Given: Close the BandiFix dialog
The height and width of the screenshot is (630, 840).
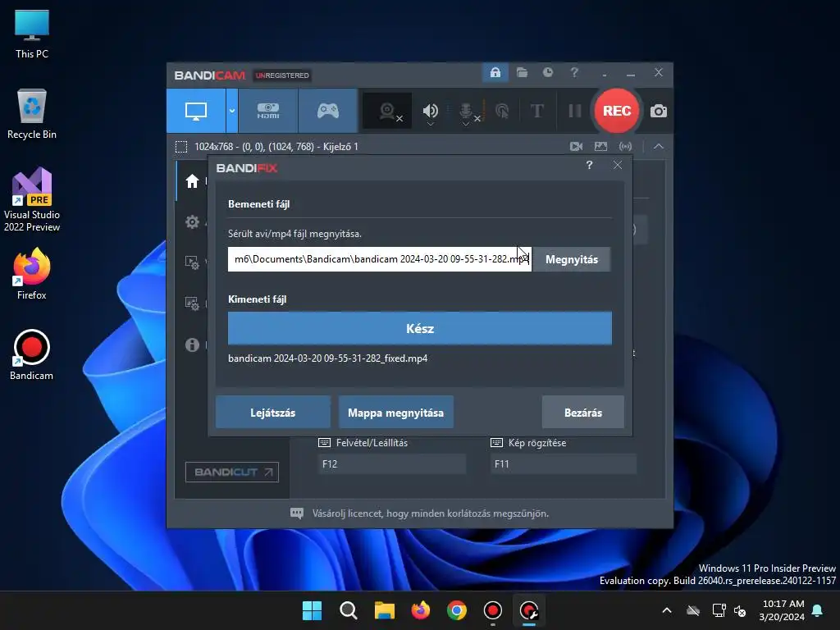Looking at the screenshot, I should coord(618,165).
